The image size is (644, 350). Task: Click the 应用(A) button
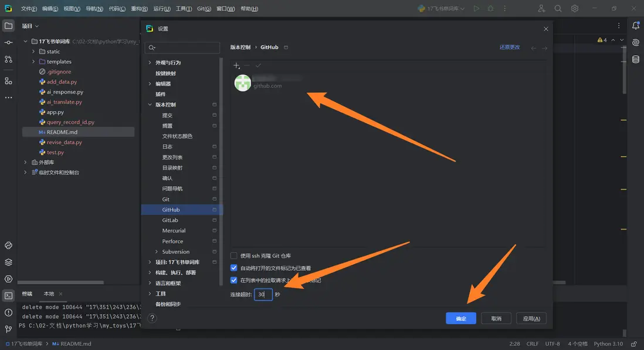coord(531,318)
